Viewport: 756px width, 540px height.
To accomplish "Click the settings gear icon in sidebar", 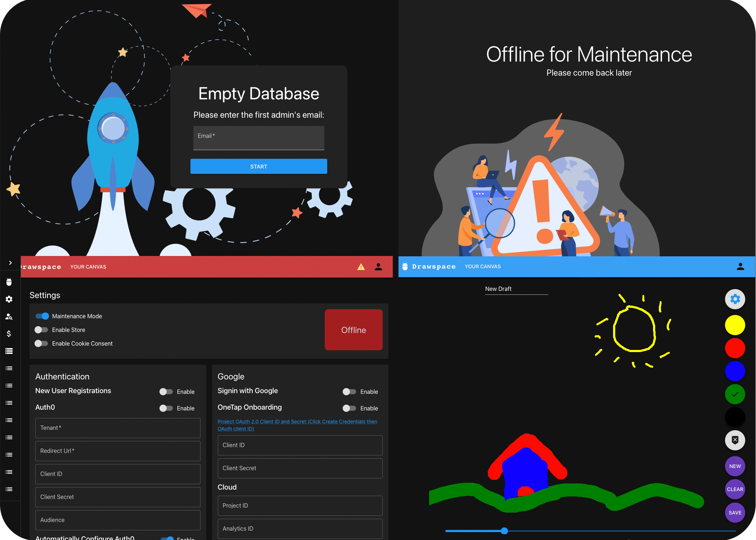I will pos(9,299).
